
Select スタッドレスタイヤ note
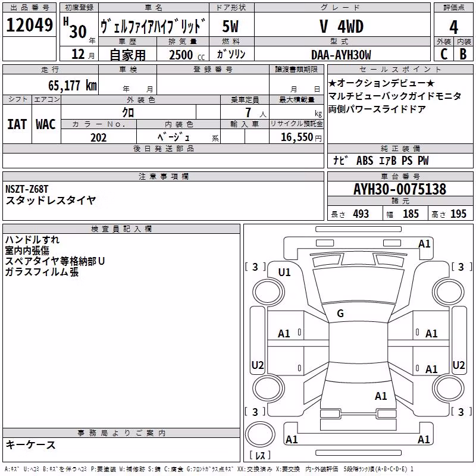pyautogui.click(x=51, y=201)
